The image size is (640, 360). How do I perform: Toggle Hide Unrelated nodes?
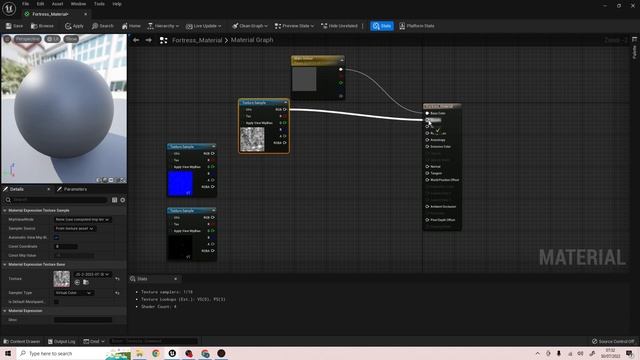coord(339,26)
